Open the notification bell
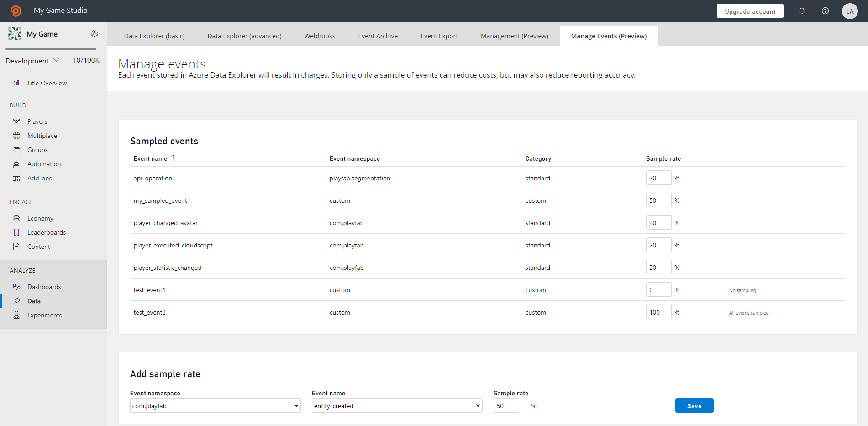Image resolution: width=868 pixels, height=426 pixels. [x=802, y=11]
